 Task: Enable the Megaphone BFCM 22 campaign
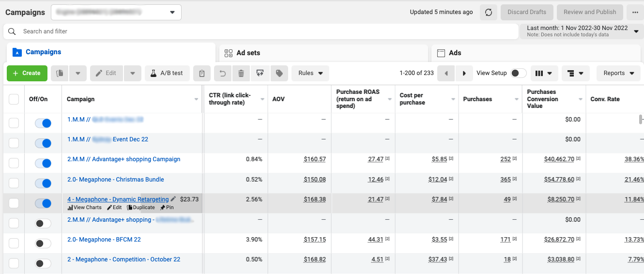43,244
